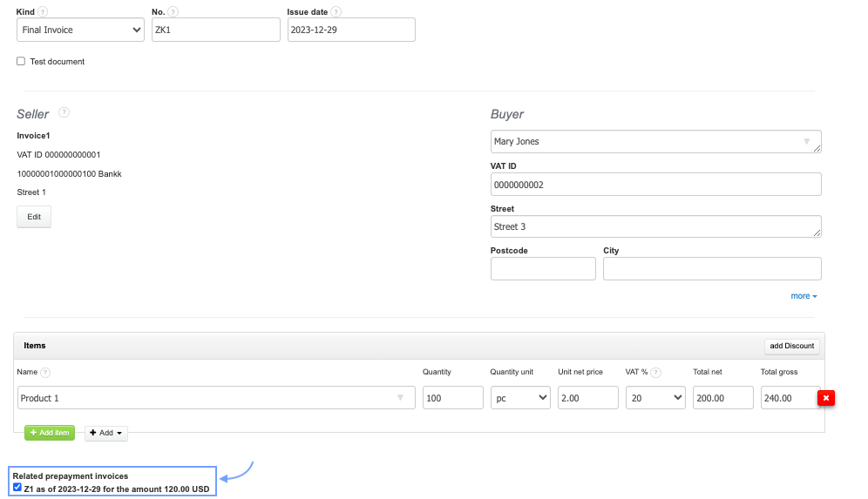Click the help icon next to Name column
This screenshot has width=868, height=499.
click(x=45, y=373)
